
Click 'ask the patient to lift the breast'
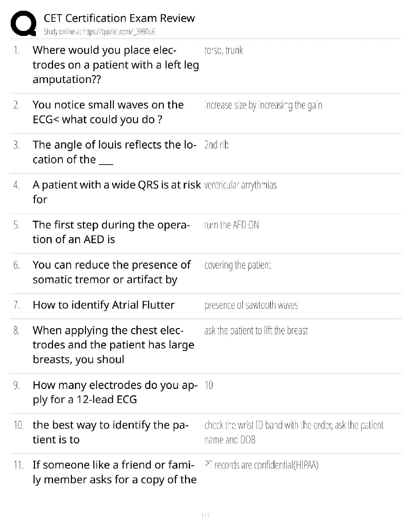click(x=256, y=331)
